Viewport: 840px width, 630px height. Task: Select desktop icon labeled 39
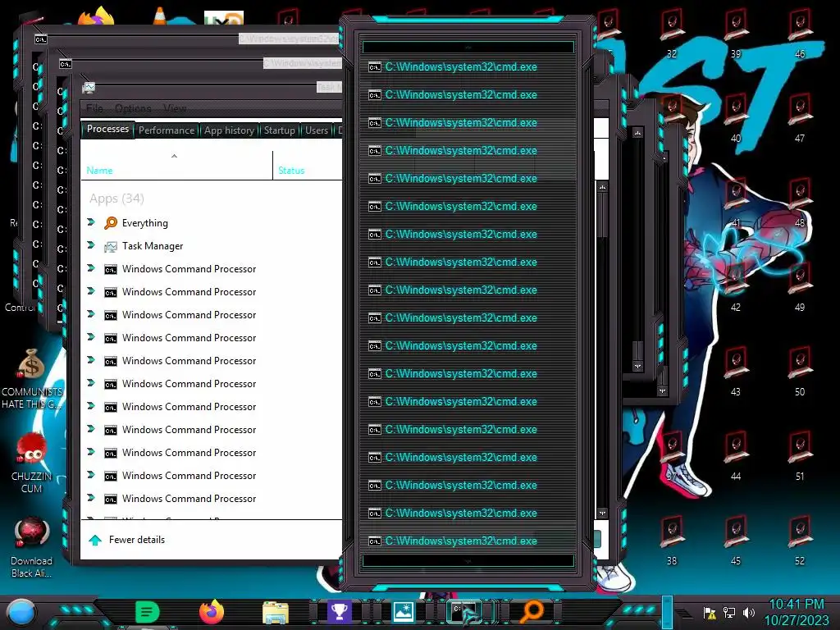(x=736, y=32)
